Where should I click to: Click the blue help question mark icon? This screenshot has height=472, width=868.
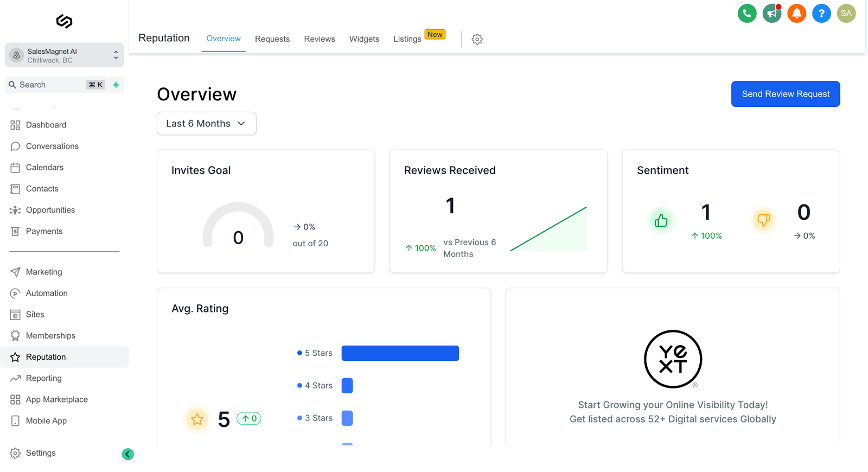coord(821,14)
